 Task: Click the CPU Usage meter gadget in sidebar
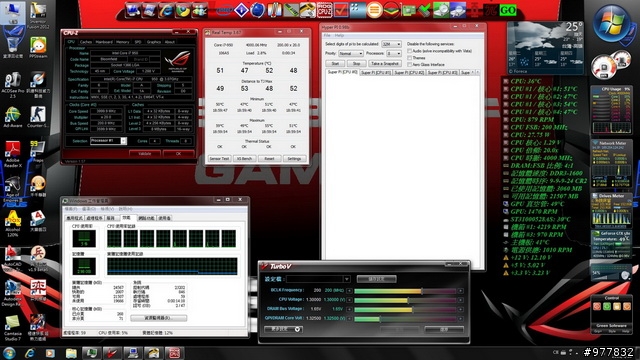(611, 110)
